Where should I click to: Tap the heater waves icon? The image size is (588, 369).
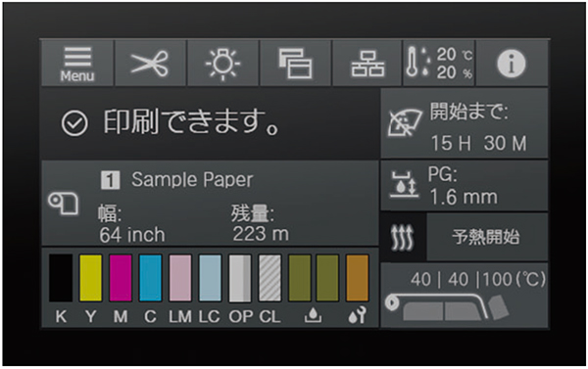click(x=403, y=237)
